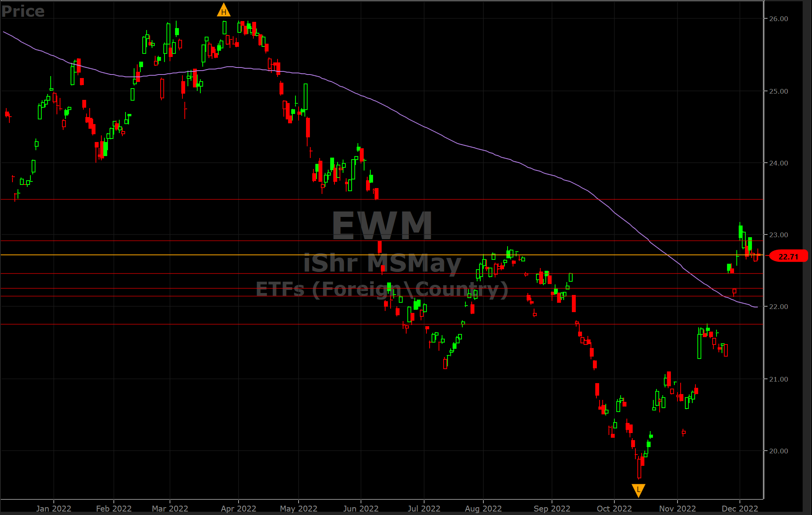Click the Sep 2022 date label

coord(552,508)
